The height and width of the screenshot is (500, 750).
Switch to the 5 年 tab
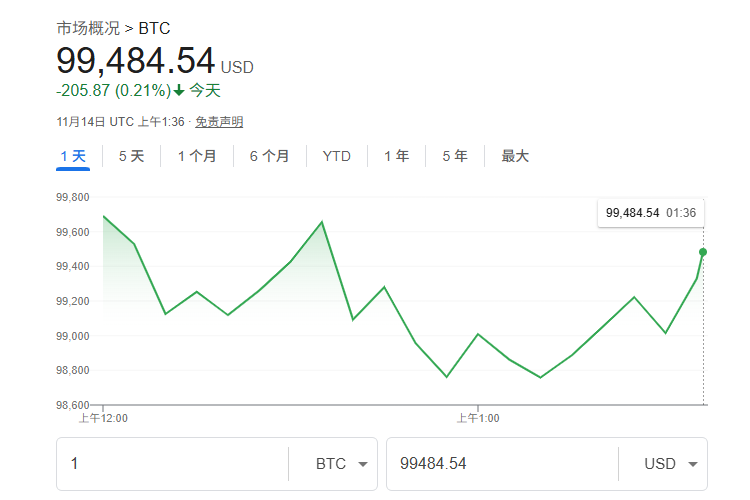454,156
